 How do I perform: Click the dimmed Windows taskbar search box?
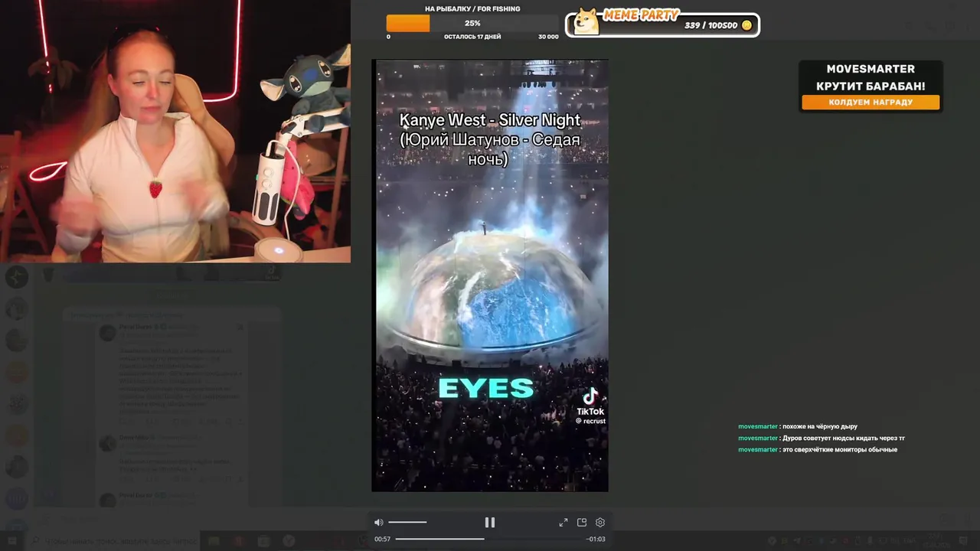pyautogui.click(x=115, y=541)
